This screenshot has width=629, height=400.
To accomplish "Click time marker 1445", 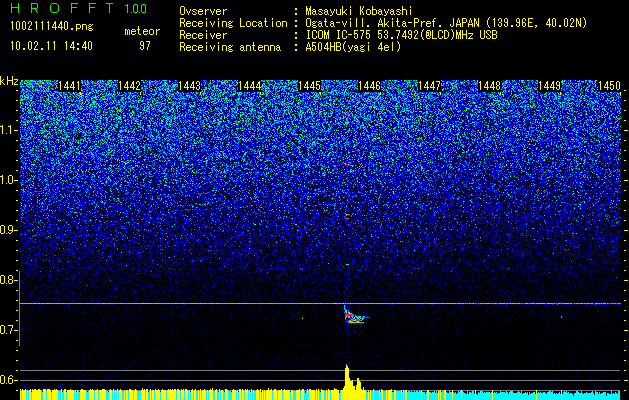I will [309, 86].
